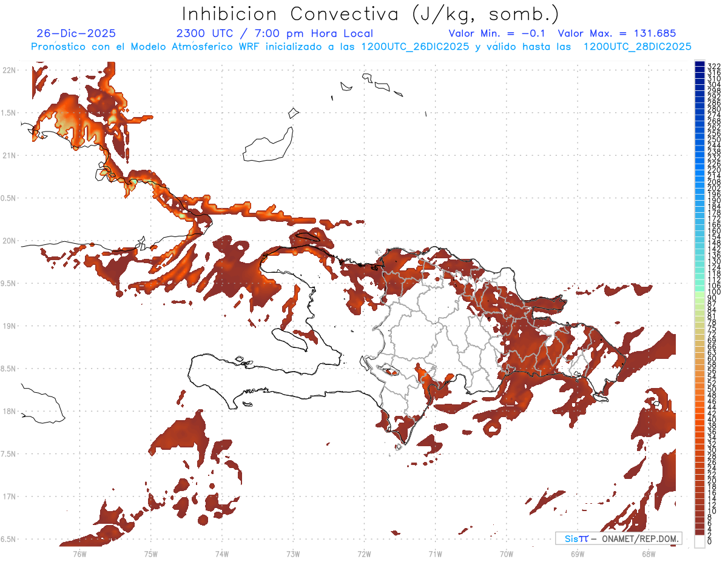Click the 22N latitude label
The width and height of the screenshot is (728, 562).
8,70
